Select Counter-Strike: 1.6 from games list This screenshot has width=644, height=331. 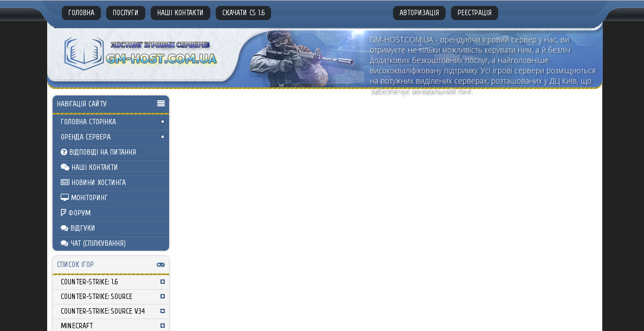[111, 282]
